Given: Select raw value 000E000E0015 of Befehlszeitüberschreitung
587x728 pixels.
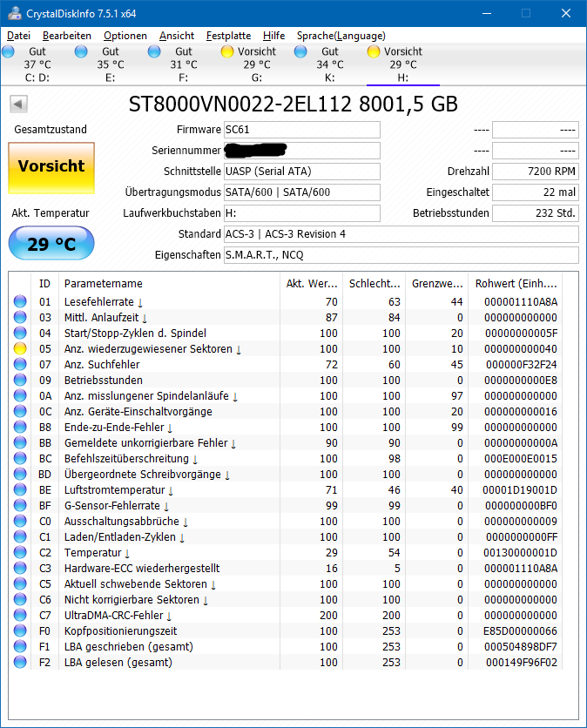Looking at the screenshot, I should [521, 458].
